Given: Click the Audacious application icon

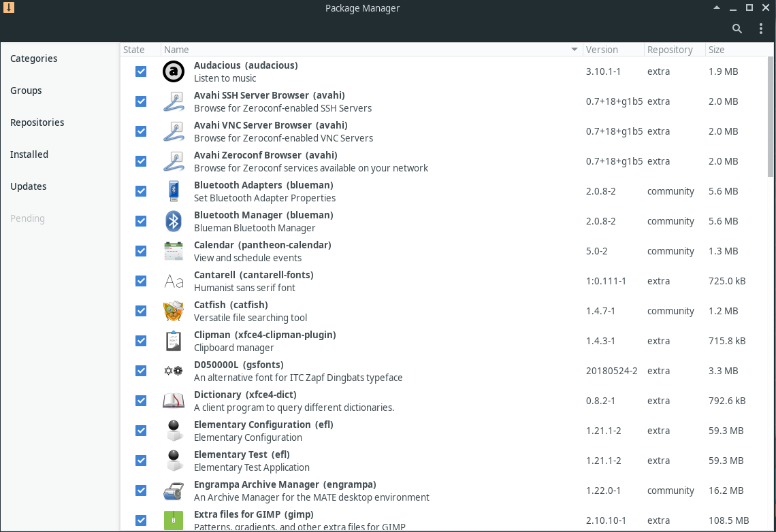Looking at the screenshot, I should pos(174,71).
